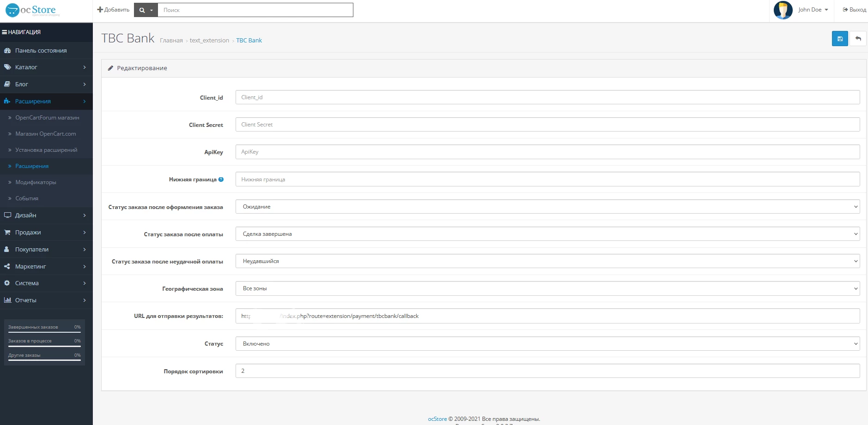The image size is (868, 425).
Task: Click the Другие заказы progress bar
Action: pos(44,360)
